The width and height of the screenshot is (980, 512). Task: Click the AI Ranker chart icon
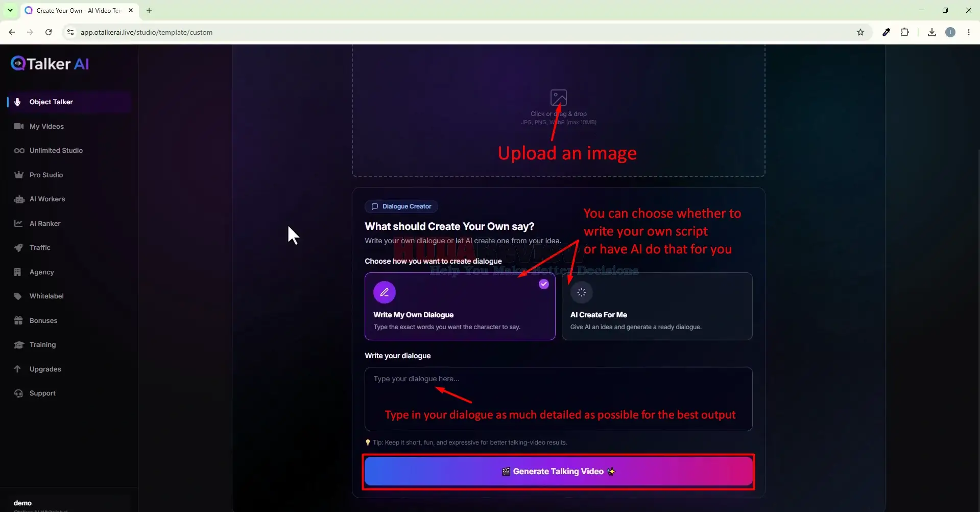click(18, 223)
